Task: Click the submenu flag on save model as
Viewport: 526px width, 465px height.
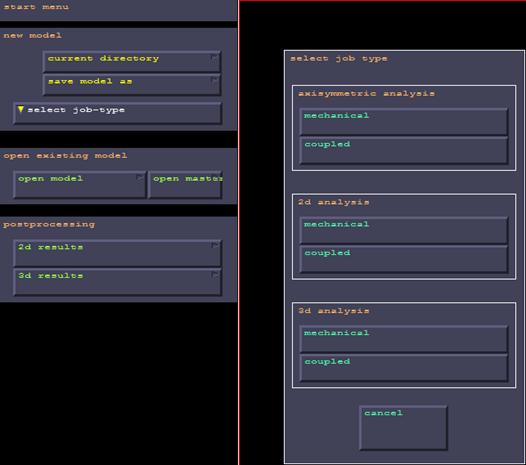Action: [214, 81]
